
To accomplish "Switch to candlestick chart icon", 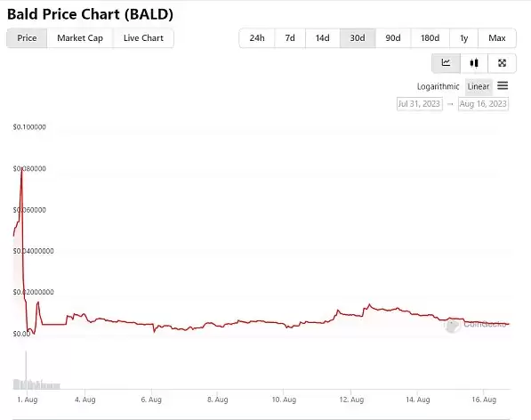I will (x=474, y=63).
